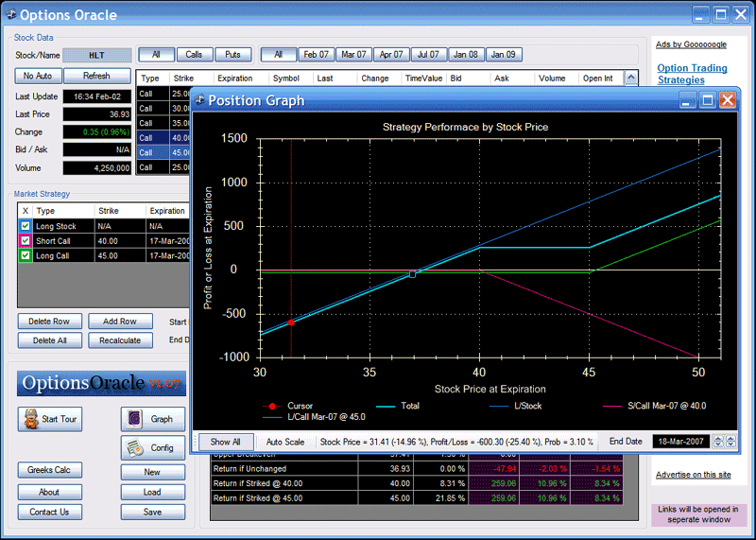Toggle the Show All graph button
Screen dimensions: 756x540
click(225, 442)
